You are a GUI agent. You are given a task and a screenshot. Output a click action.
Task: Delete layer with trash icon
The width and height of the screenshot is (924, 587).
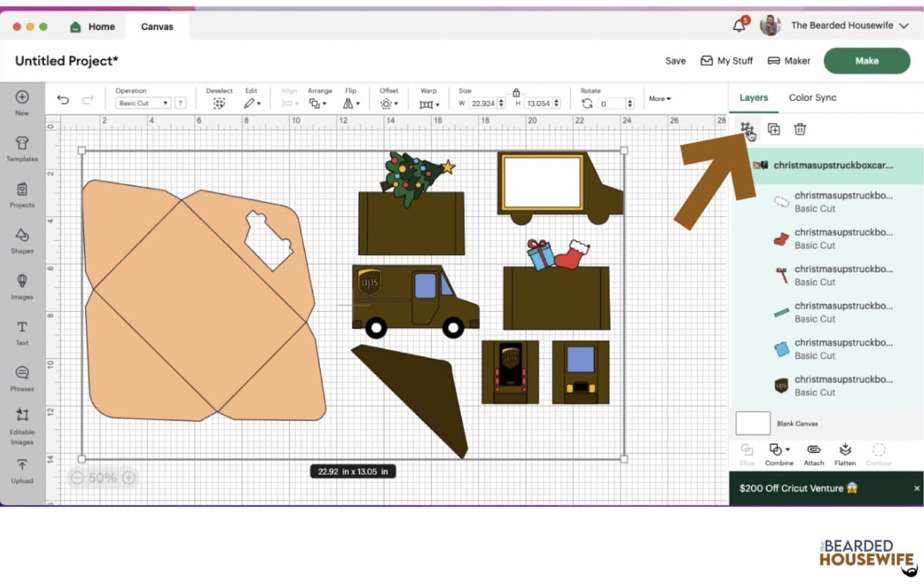click(x=799, y=129)
